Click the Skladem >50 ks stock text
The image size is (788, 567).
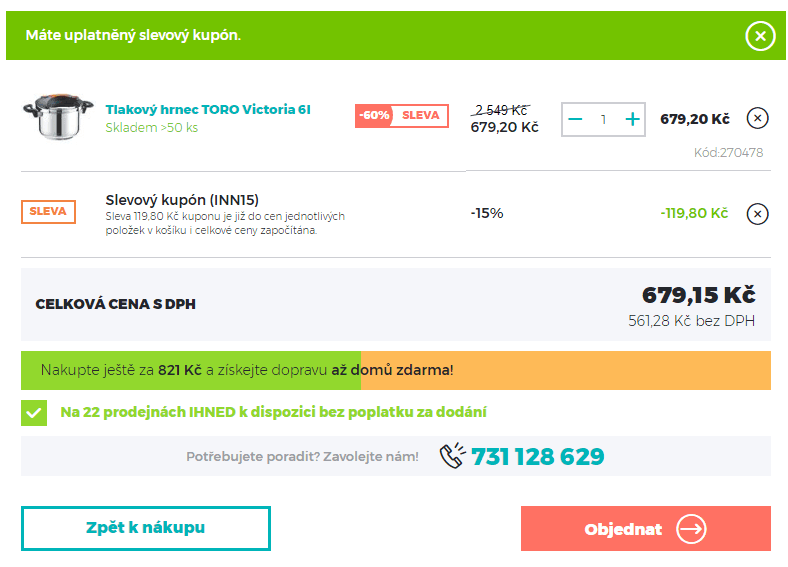point(152,128)
